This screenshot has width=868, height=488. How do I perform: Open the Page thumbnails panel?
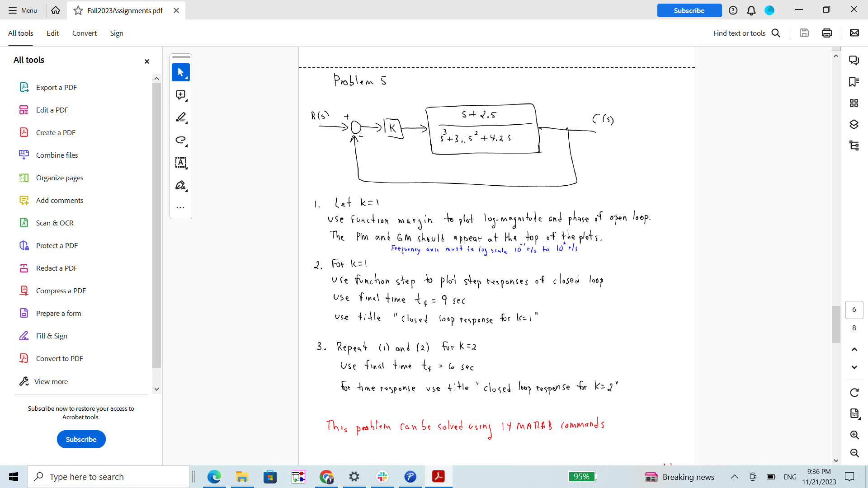click(854, 103)
